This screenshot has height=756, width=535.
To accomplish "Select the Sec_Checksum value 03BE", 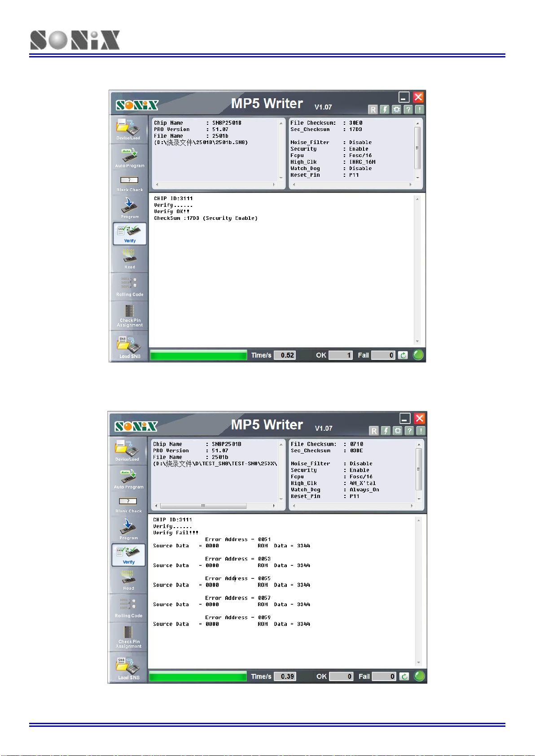I will click(x=357, y=450).
